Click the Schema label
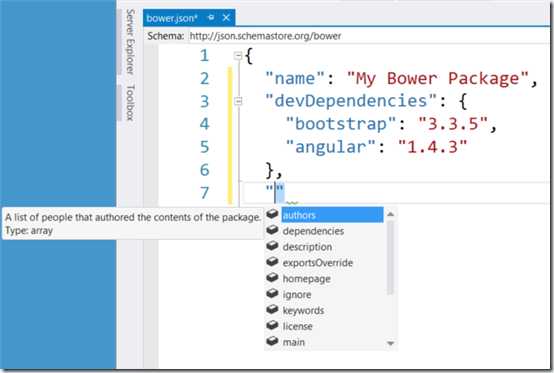Screen dimensions: 554x373 (x=166, y=36)
